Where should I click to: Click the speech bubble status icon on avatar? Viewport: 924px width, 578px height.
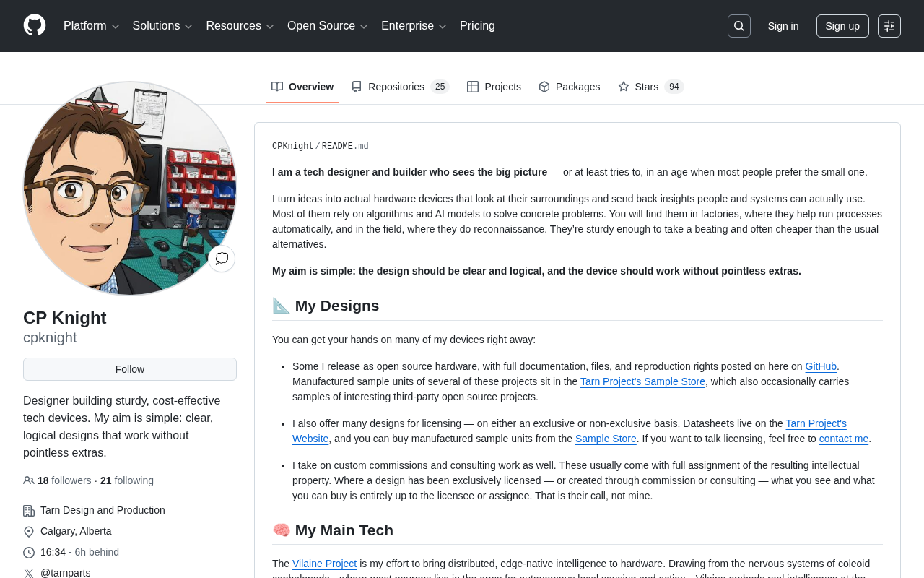[222, 259]
